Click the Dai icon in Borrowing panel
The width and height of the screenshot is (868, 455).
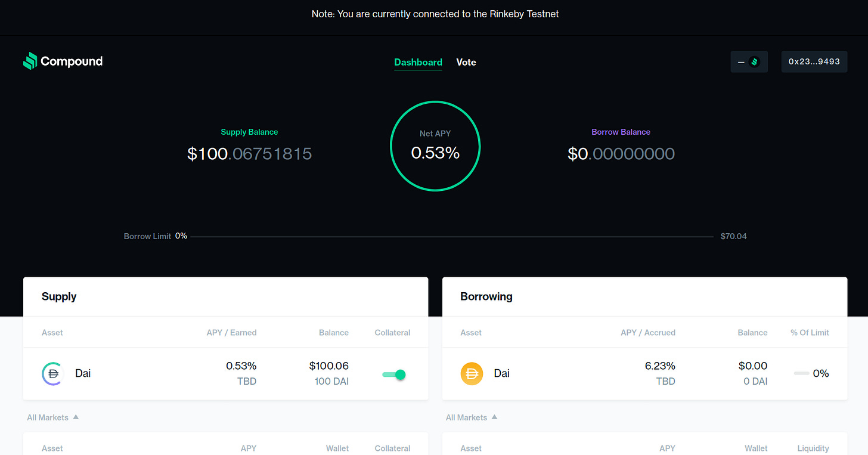(472, 374)
